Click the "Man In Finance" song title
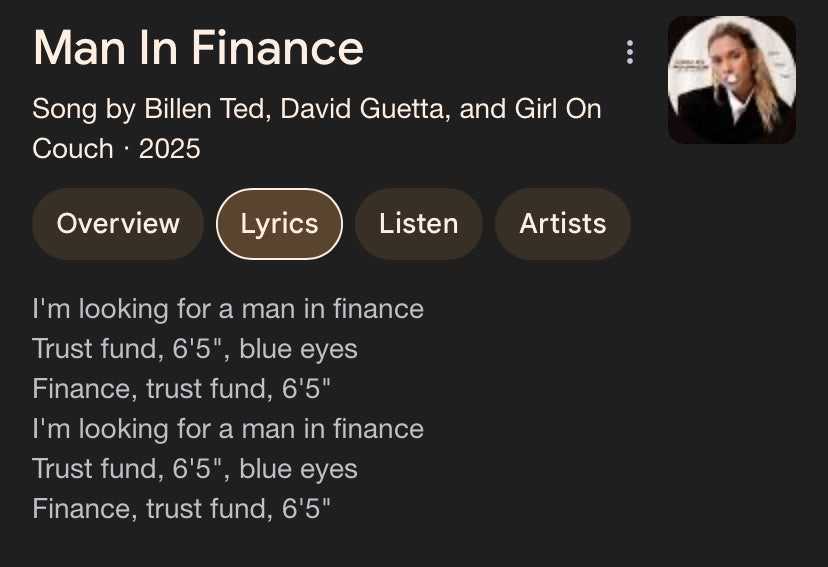Screen dimensions: 828x567 (x=198, y=48)
